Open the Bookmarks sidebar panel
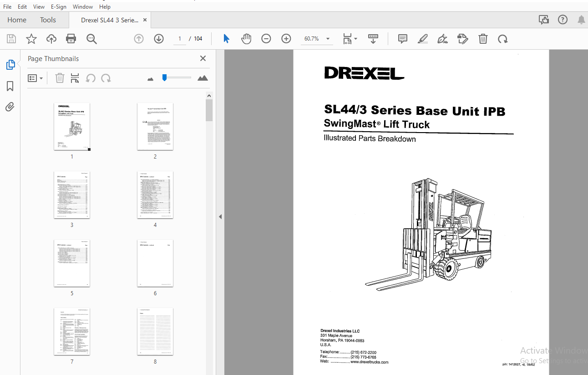 pos(10,86)
